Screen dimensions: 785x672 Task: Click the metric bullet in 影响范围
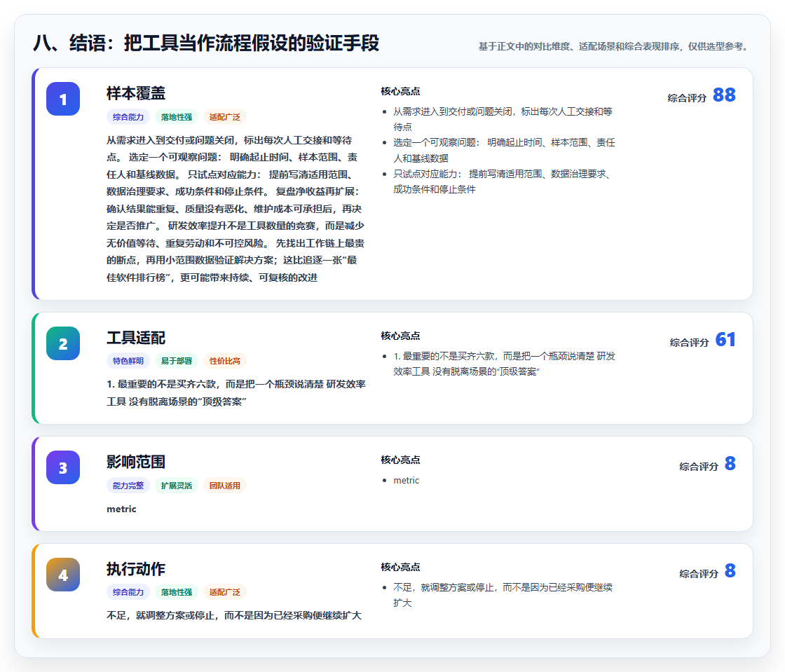coord(406,481)
